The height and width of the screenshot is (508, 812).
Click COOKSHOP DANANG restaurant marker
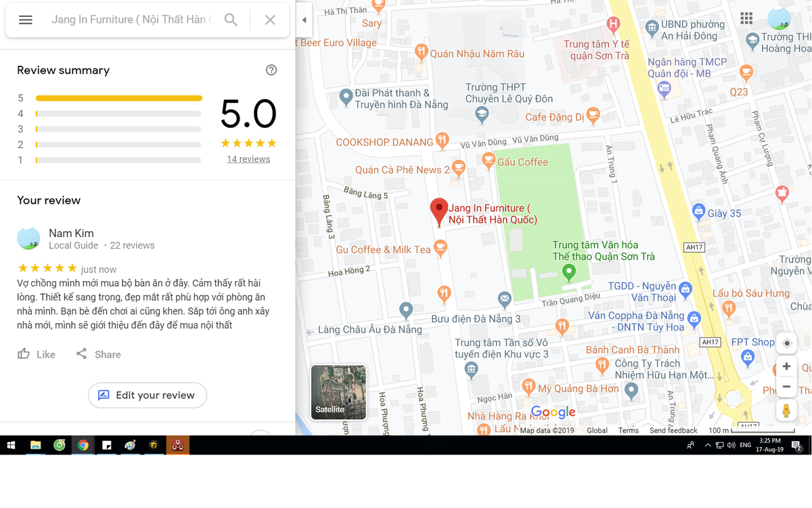[x=442, y=141]
